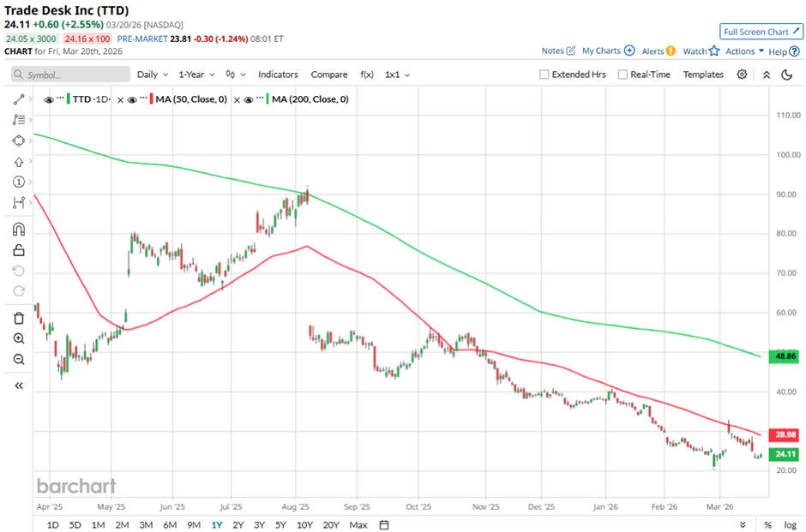Click the redo arrow icon
The image size is (806, 532).
pyautogui.click(x=19, y=291)
